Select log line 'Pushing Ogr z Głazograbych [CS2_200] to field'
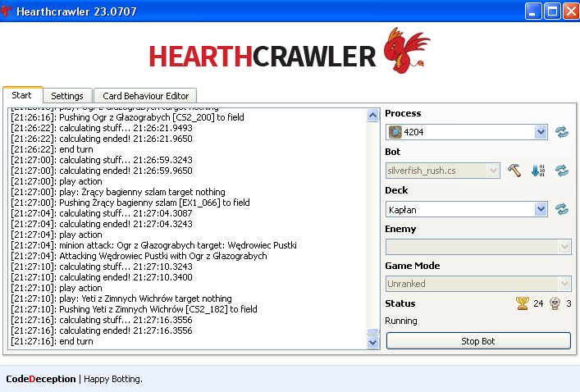 click(127, 117)
